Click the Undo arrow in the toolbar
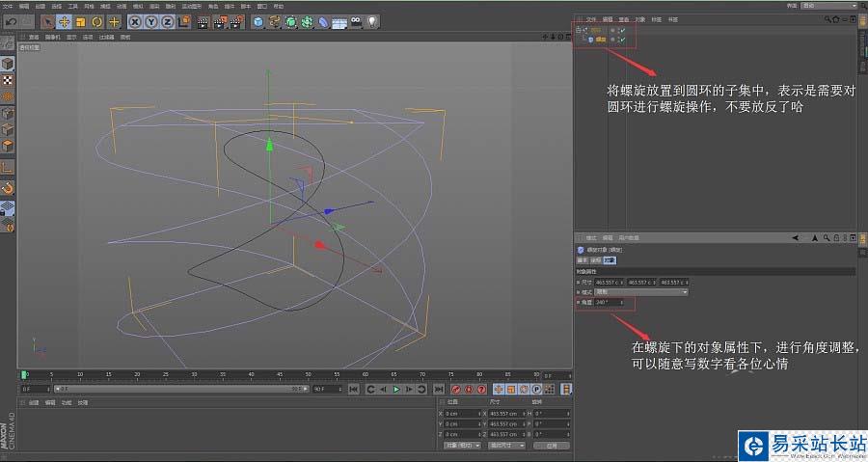The image size is (868, 462). click(x=11, y=22)
